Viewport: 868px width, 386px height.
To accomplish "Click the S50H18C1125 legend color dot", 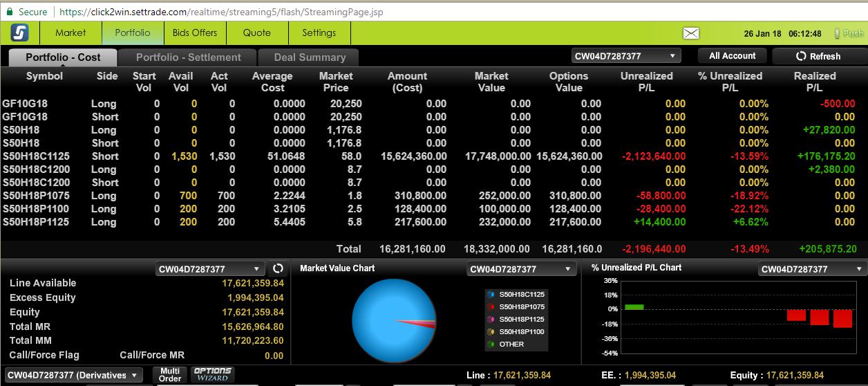I will point(491,294).
